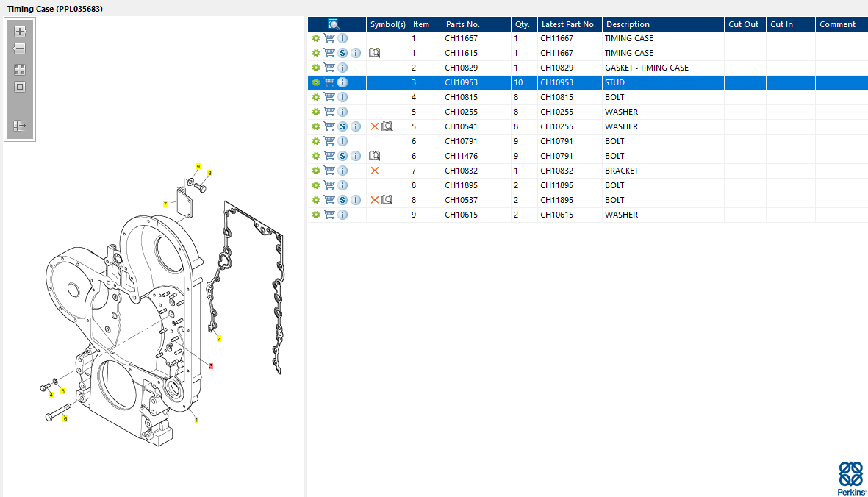Click part number CH10541

pos(461,126)
